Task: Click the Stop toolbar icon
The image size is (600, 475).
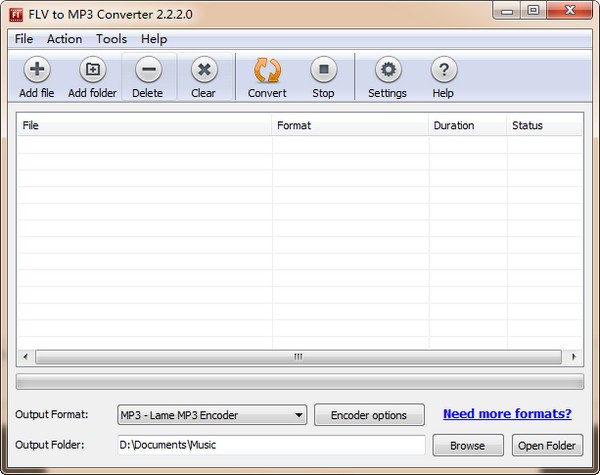Action: (x=323, y=70)
